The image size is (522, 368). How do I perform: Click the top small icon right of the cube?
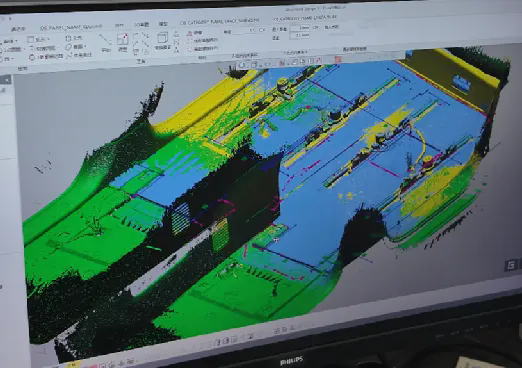pyautogui.click(x=177, y=34)
